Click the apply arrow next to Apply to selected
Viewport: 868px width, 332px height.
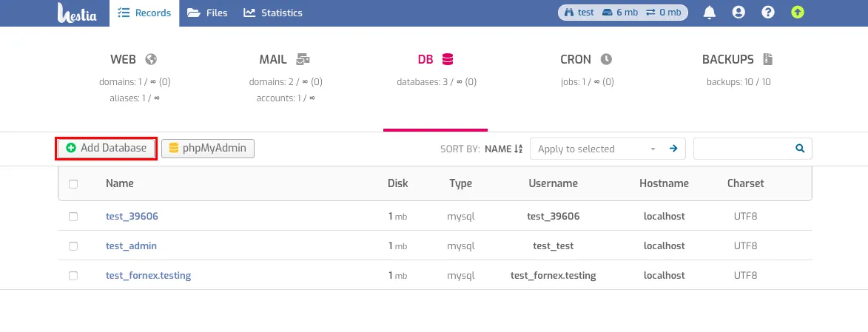click(673, 149)
